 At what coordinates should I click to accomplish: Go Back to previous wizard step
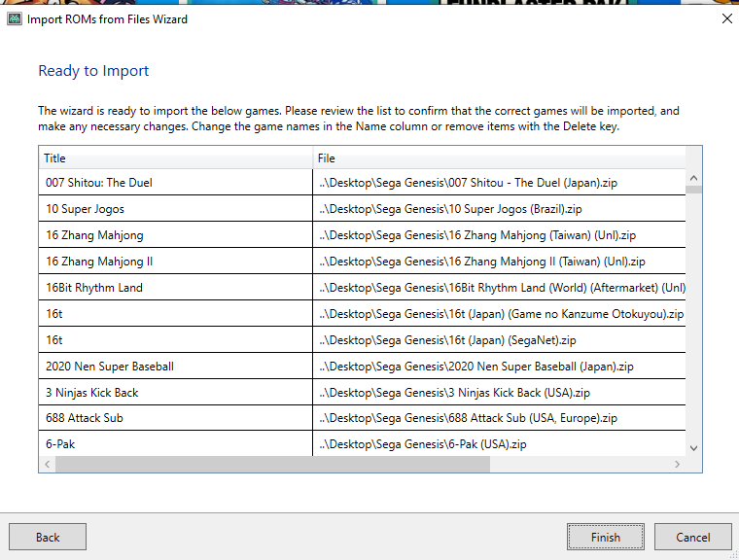pyautogui.click(x=48, y=537)
